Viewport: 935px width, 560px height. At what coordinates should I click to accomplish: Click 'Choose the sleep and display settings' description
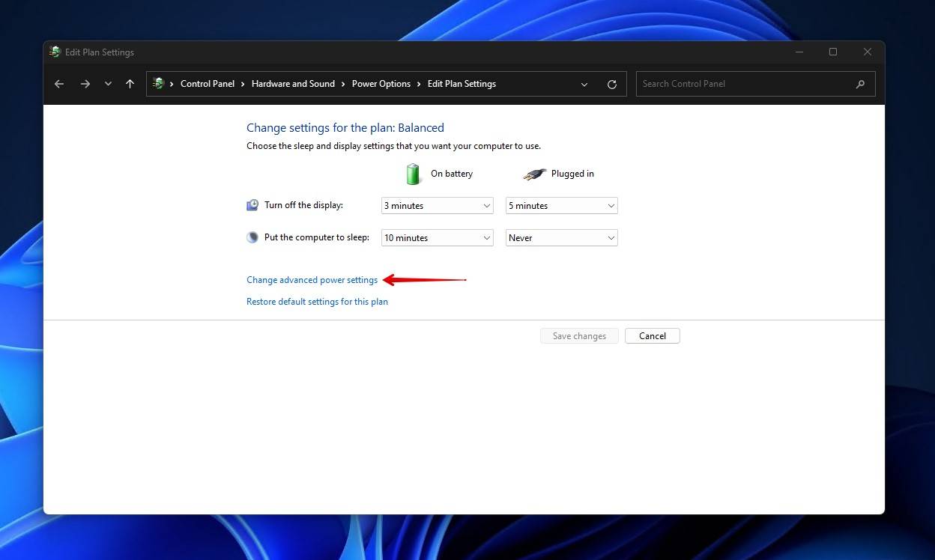click(x=393, y=146)
